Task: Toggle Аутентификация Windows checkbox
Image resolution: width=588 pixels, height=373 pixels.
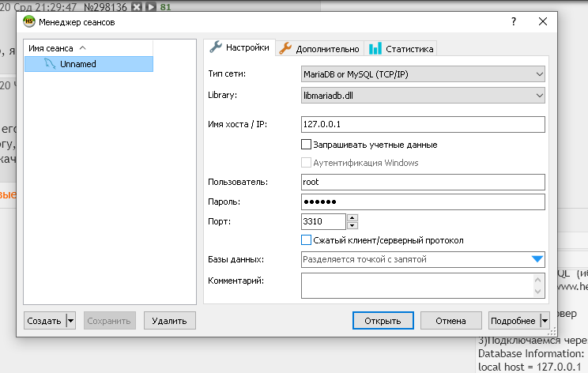Action: click(x=306, y=162)
